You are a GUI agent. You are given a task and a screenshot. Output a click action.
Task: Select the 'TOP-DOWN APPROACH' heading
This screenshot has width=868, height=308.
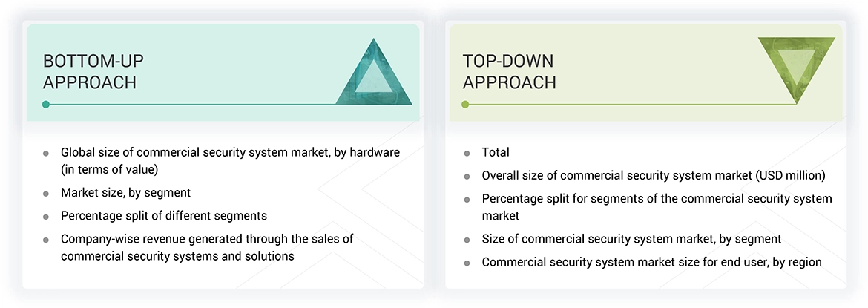pos(509,71)
